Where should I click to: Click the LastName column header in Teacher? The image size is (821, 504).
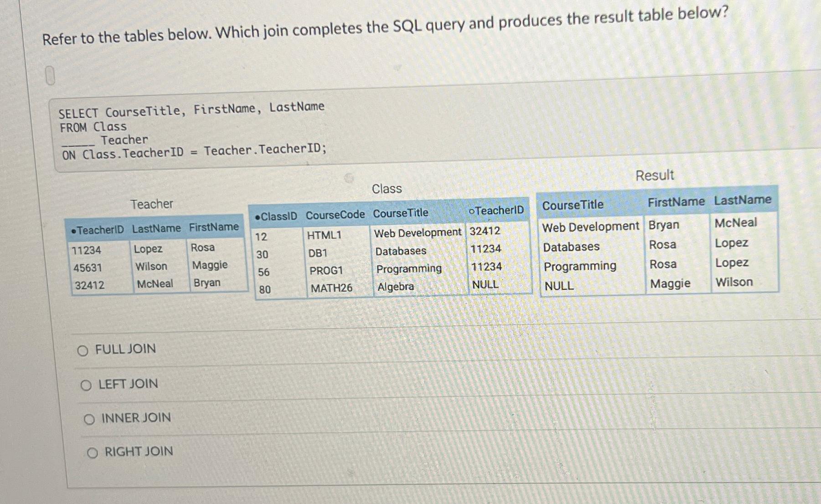156,229
